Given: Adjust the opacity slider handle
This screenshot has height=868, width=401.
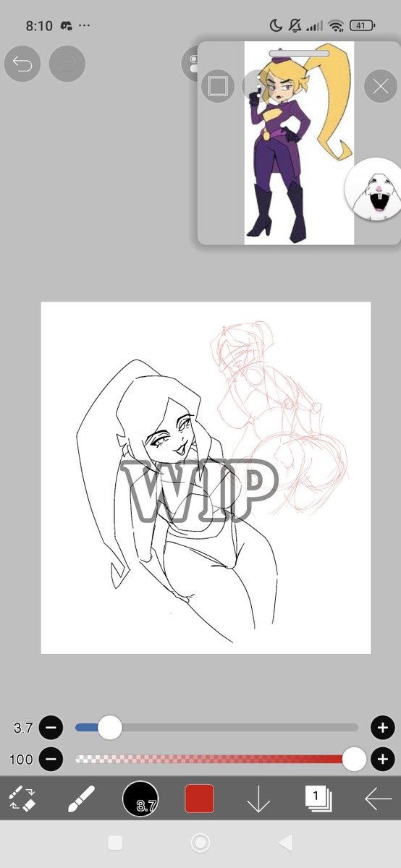Looking at the screenshot, I should pos(354,759).
